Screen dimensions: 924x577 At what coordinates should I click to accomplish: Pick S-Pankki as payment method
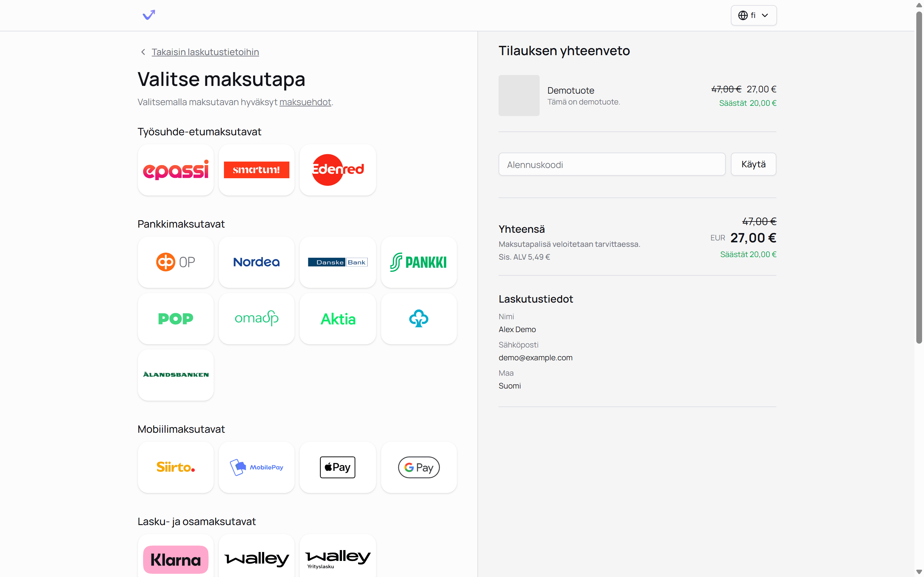click(418, 262)
